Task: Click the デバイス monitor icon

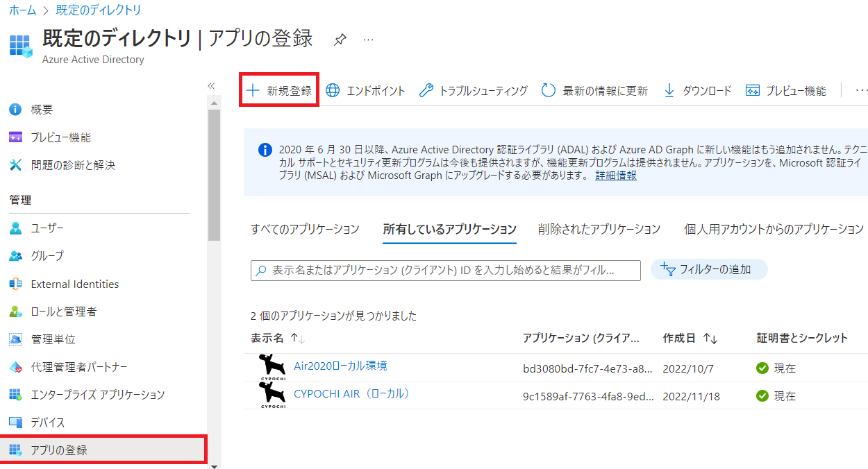Action: pos(15,423)
